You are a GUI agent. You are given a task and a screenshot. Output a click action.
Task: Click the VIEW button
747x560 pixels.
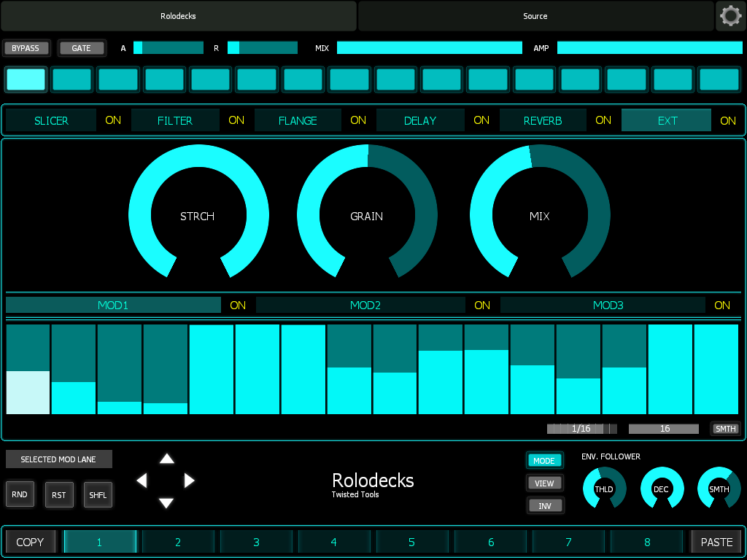544,483
